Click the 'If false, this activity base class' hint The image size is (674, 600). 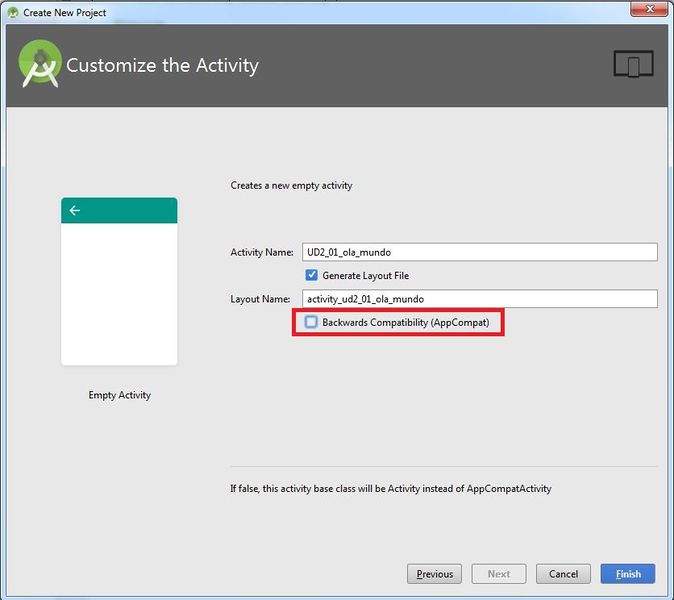pos(391,489)
